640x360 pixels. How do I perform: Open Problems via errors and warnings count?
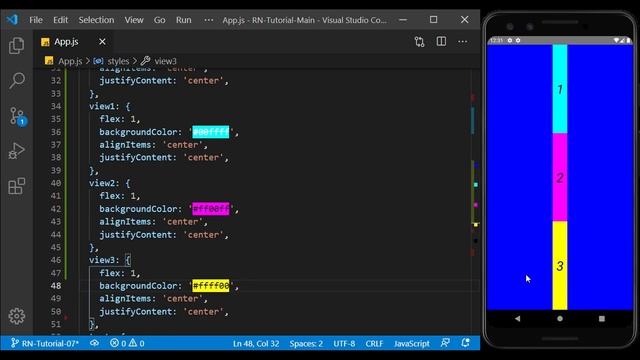[127, 343]
